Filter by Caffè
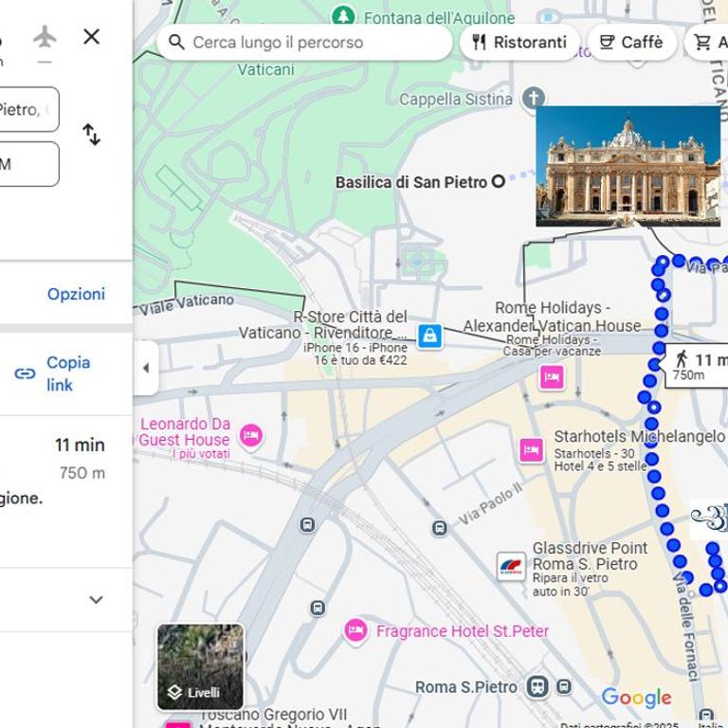The height and width of the screenshot is (728, 728). pyautogui.click(x=631, y=43)
